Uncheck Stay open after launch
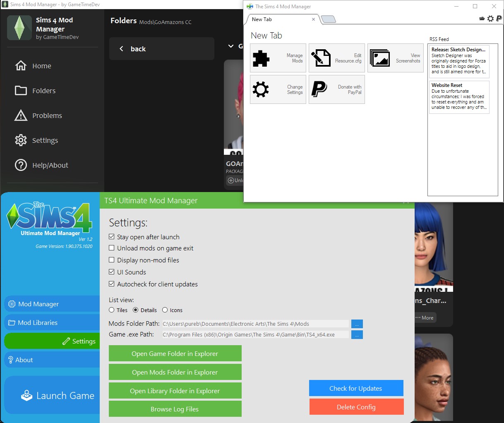This screenshot has width=504, height=423. point(111,237)
